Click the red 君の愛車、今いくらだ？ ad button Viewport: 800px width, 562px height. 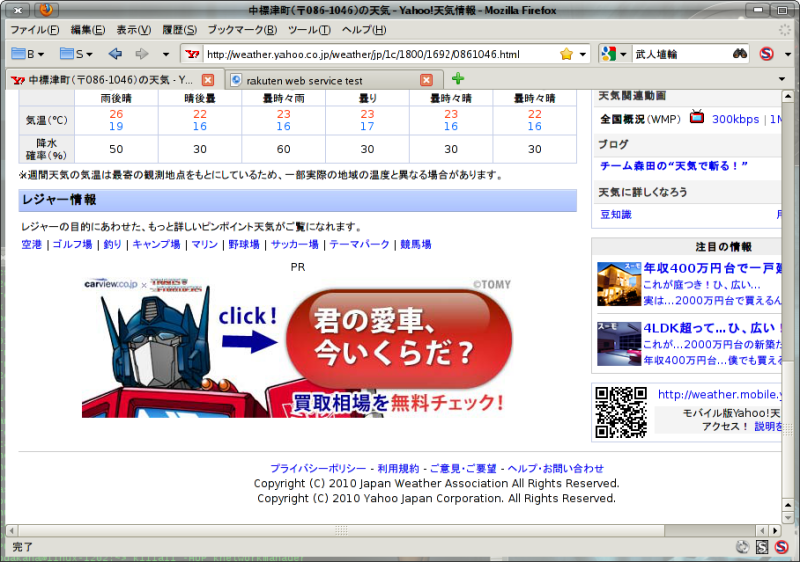[399, 339]
